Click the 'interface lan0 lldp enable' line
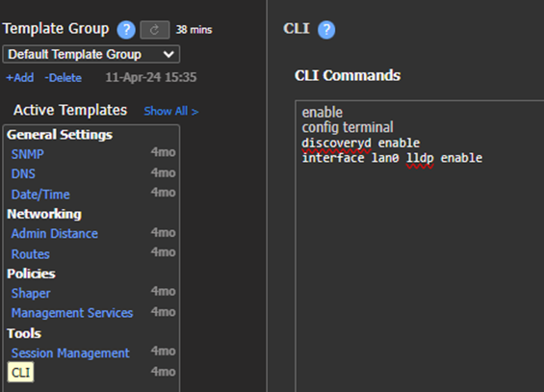 (392, 158)
